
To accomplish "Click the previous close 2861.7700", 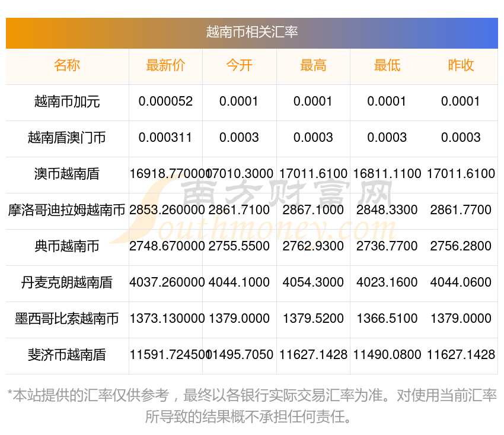I will tap(461, 210).
